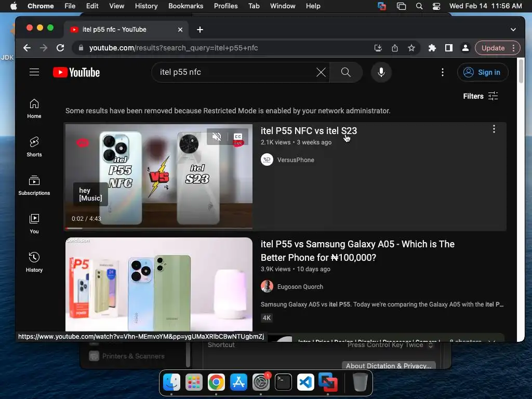Screen dimensions: 532x399
Task: Go back to the previous page
Action: (x=27, y=48)
